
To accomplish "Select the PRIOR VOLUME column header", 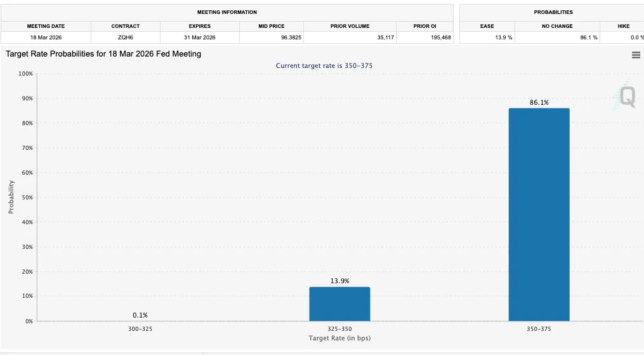I will (350, 26).
